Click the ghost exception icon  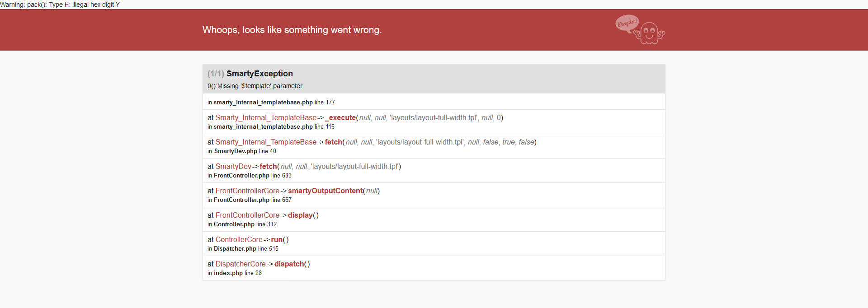click(650, 33)
